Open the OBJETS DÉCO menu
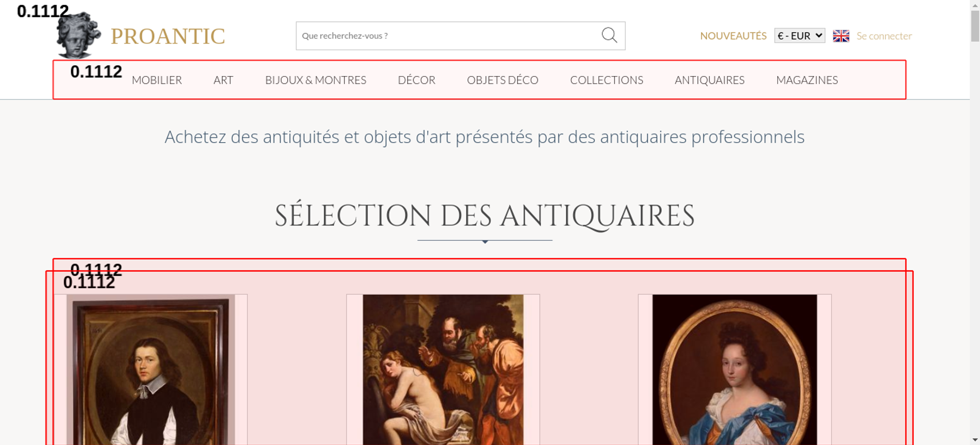 (503, 80)
